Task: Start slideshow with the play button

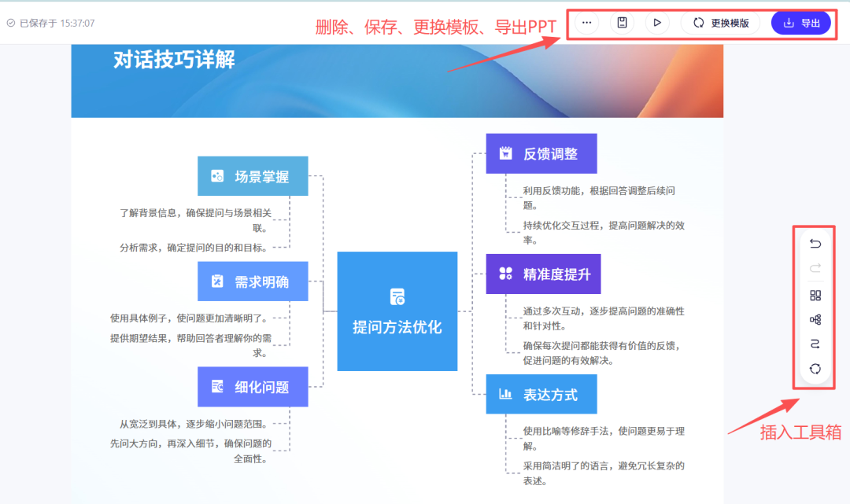Action: coord(657,23)
